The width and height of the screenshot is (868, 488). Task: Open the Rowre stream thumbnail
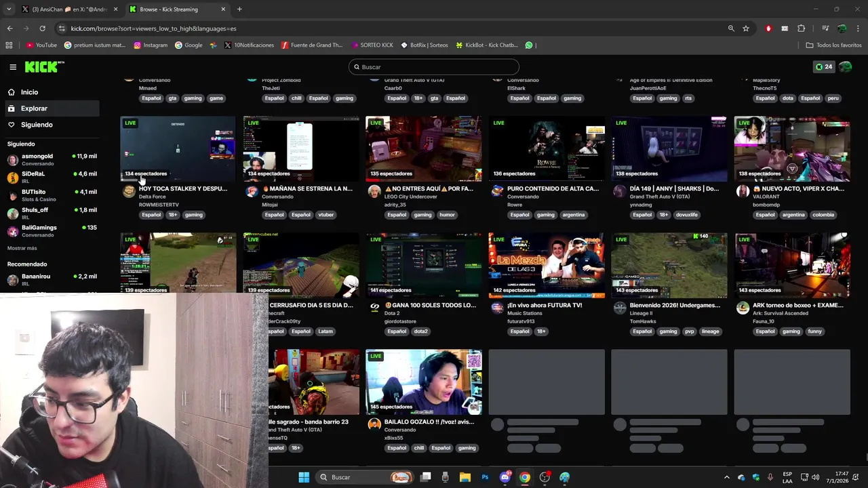[547, 148]
